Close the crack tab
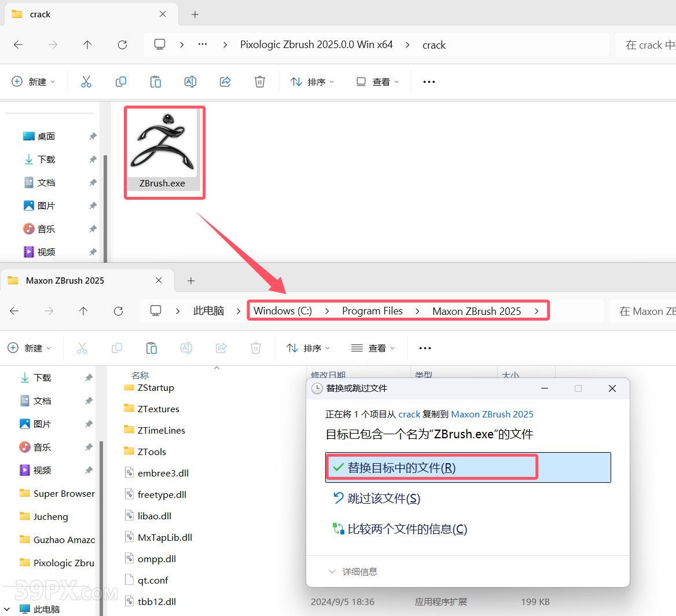This screenshot has height=616, width=676. [163, 14]
